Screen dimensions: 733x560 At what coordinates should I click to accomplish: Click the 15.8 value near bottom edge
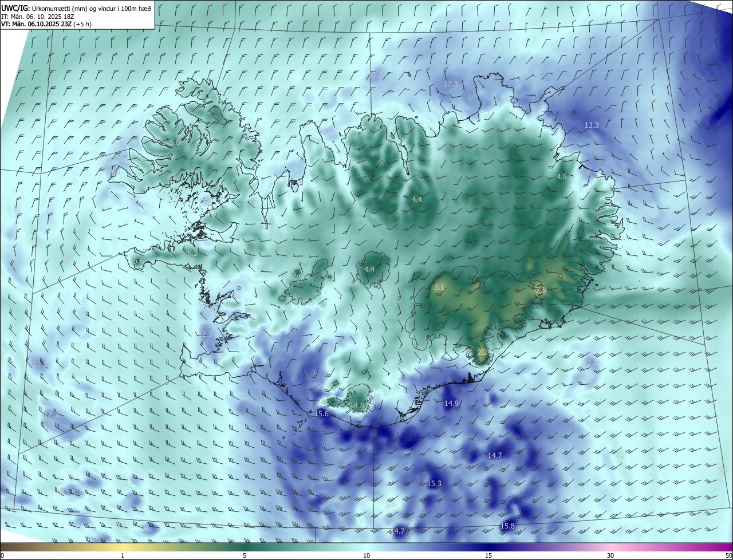(x=507, y=526)
